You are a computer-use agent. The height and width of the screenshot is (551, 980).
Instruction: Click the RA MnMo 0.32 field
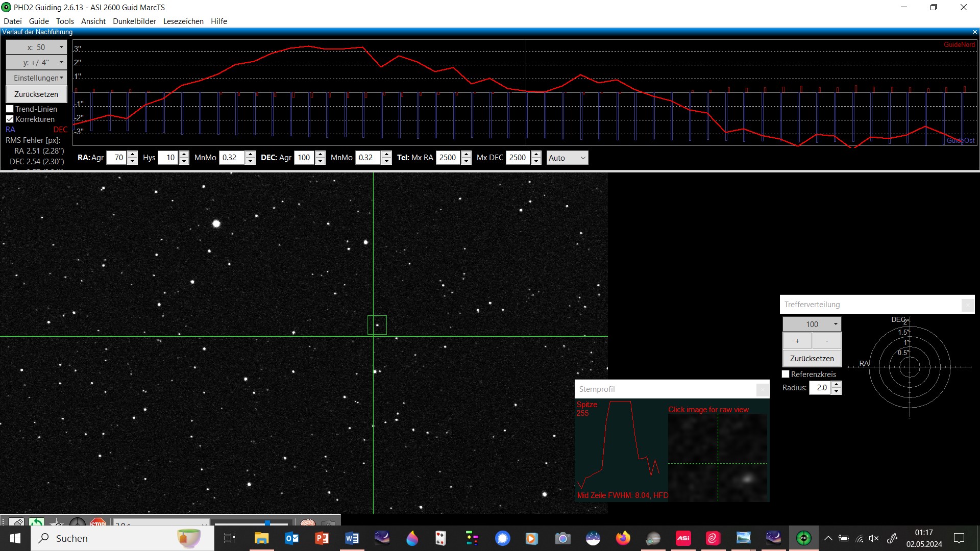(232, 158)
